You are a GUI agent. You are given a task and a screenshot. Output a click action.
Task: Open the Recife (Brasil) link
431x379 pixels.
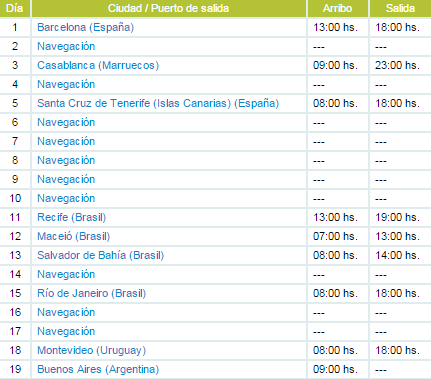tap(72, 217)
